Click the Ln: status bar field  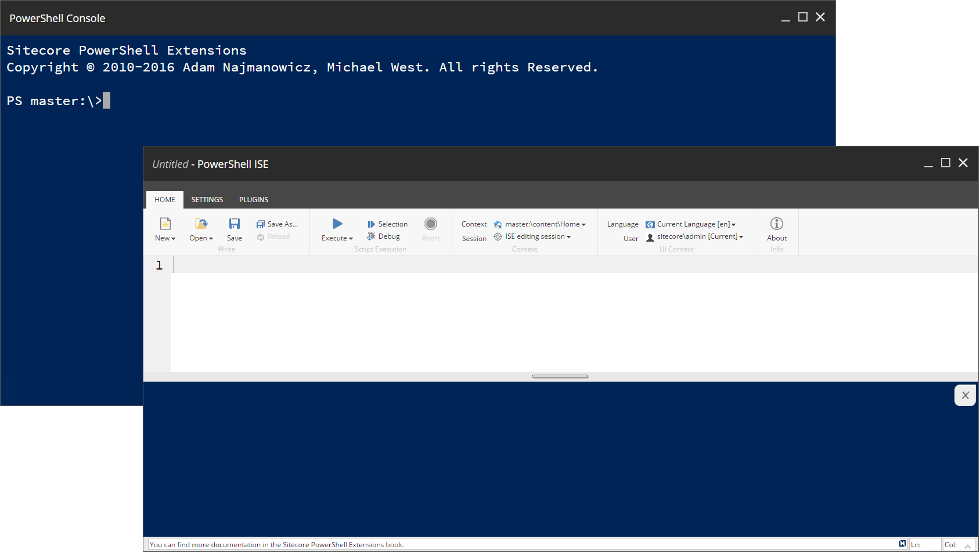point(925,545)
